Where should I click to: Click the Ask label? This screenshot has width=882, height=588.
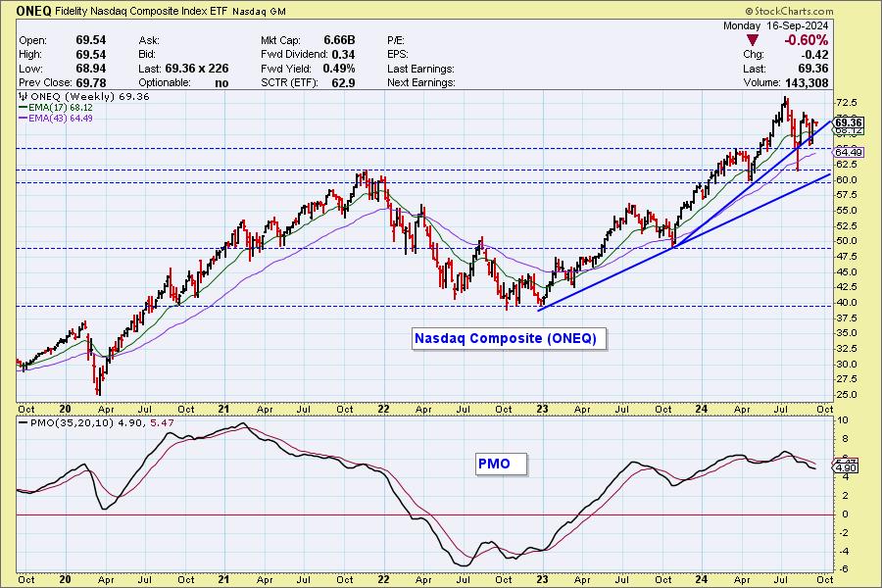pos(149,40)
